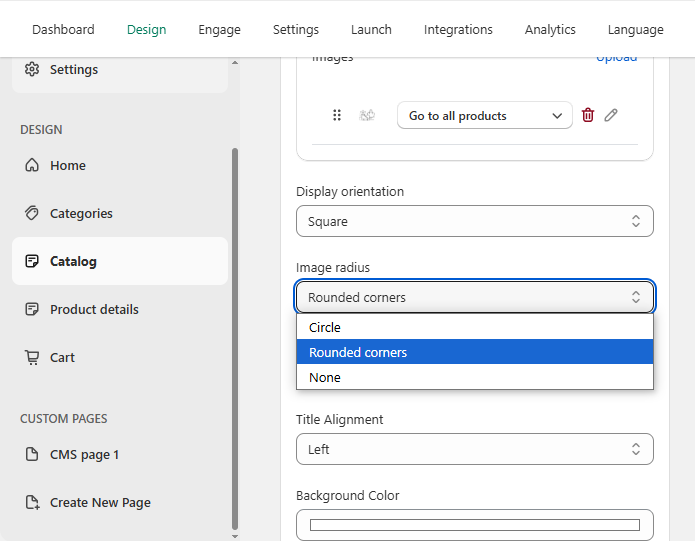Open CMS page 1

tap(120, 455)
